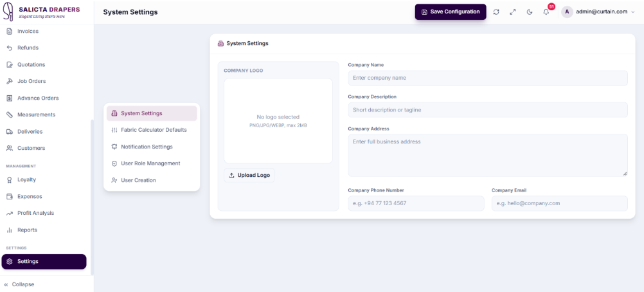Focus the Company Email field
The image size is (644, 292).
pos(559,203)
